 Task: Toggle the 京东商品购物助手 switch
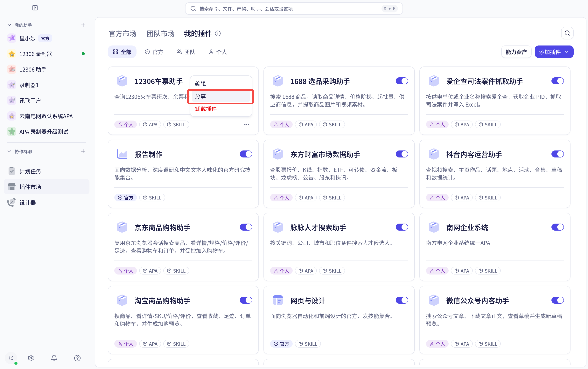[x=246, y=227]
